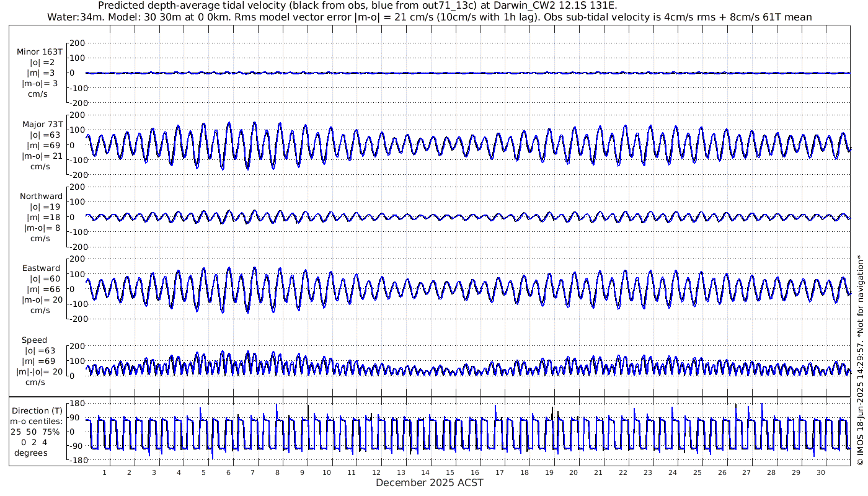
Task: Select the 'Eastward' panel label
Action: 41,268
